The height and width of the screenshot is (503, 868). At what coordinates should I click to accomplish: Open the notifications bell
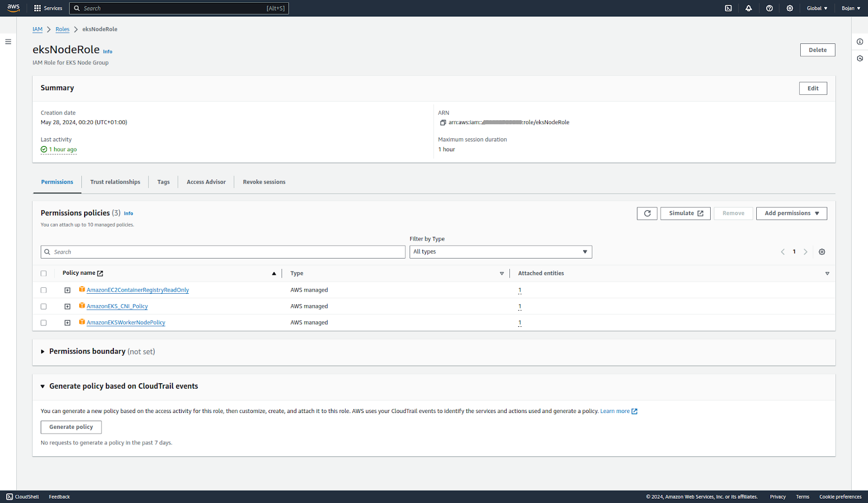pos(749,8)
